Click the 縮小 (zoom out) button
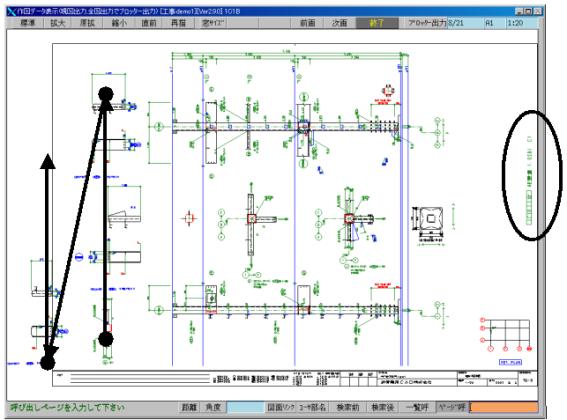 click(x=118, y=23)
